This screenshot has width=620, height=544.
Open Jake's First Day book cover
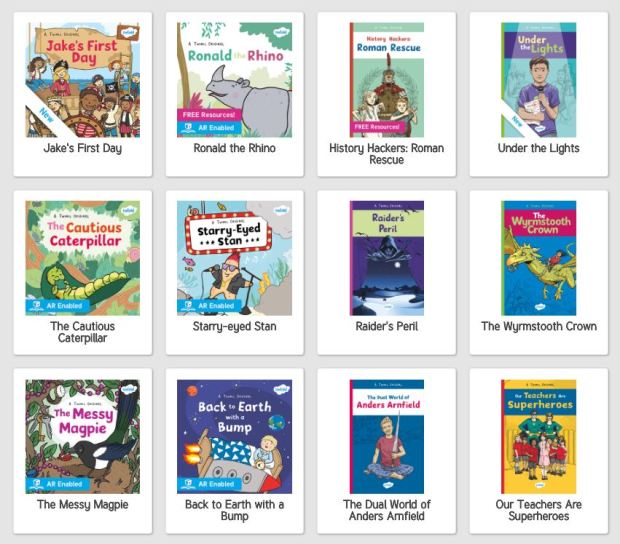pyautogui.click(x=83, y=80)
